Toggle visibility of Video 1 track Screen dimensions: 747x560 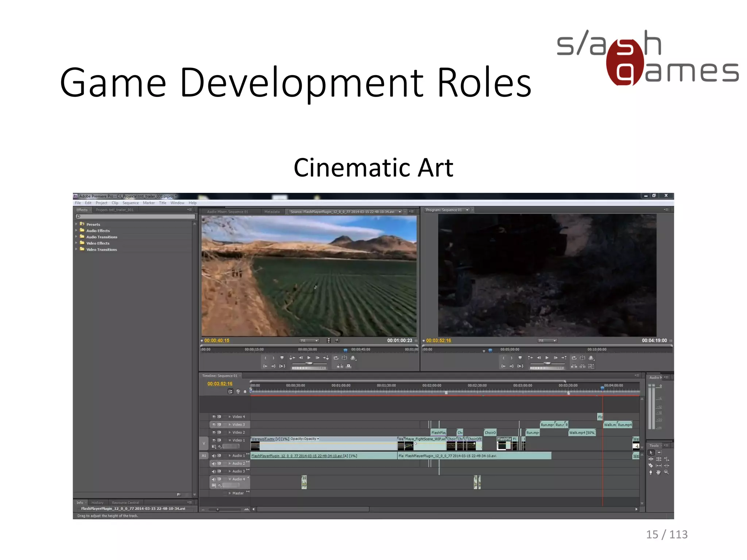tap(214, 440)
